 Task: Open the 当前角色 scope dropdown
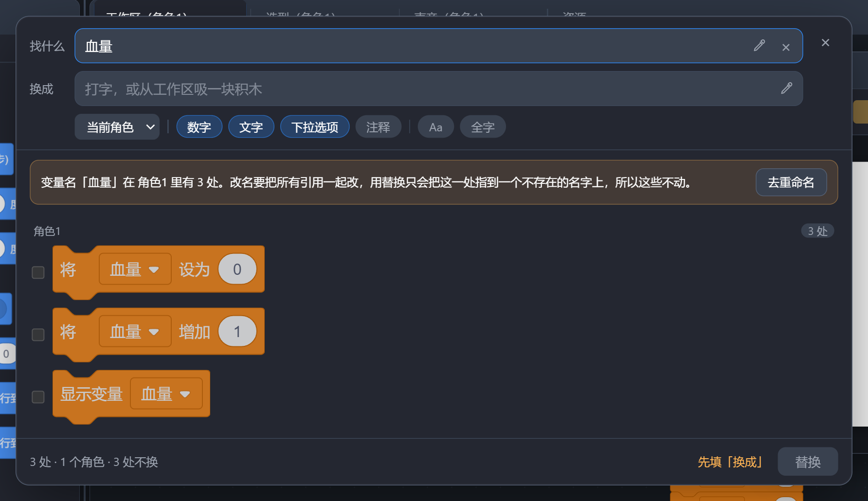tap(117, 127)
